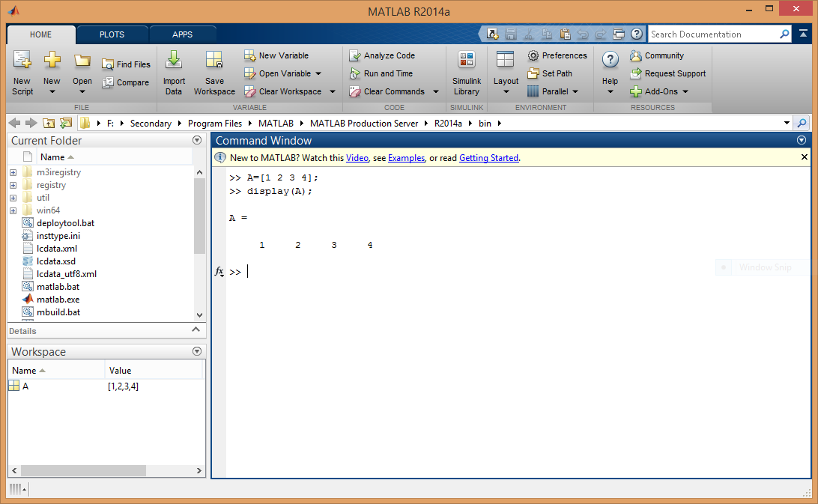Open MATLAB Preferences
818x504 pixels.
[x=557, y=55]
